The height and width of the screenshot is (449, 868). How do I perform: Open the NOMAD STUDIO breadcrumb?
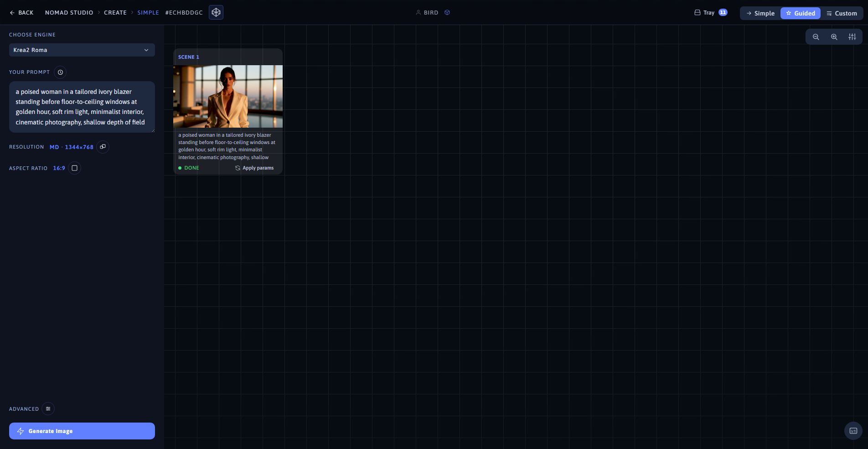click(69, 13)
